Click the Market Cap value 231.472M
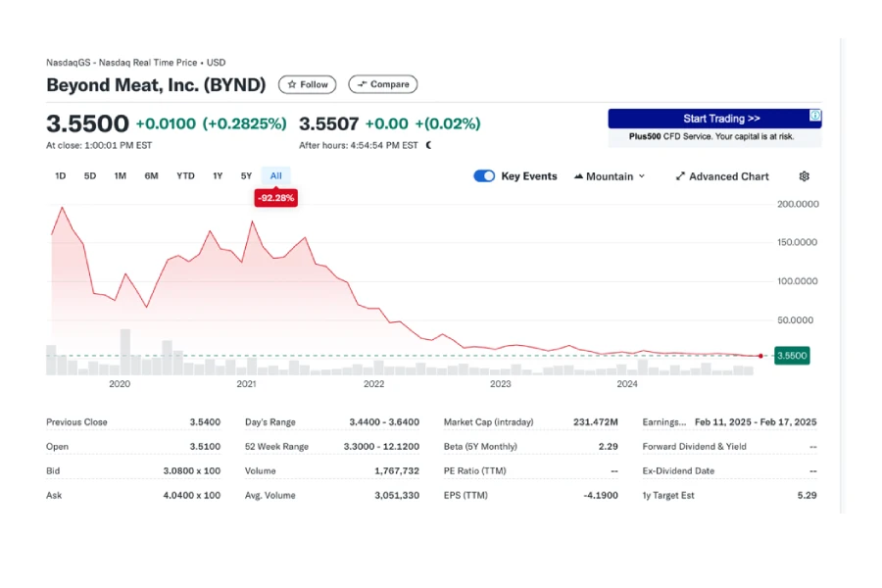 click(x=596, y=422)
